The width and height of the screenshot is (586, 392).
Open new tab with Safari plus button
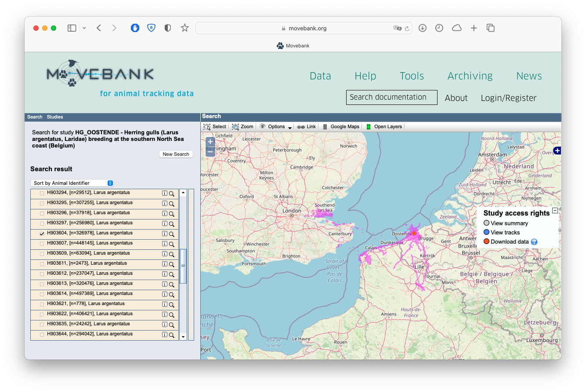[474, 28]
